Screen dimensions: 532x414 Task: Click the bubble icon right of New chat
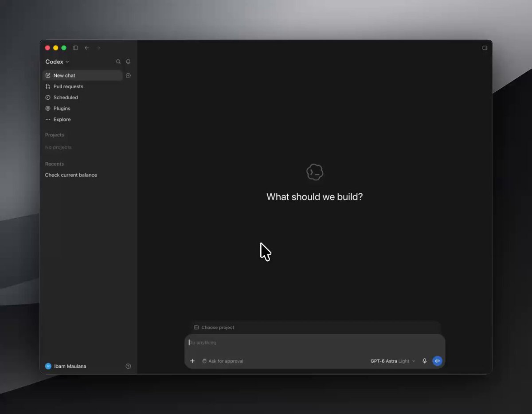click(128, 76)
